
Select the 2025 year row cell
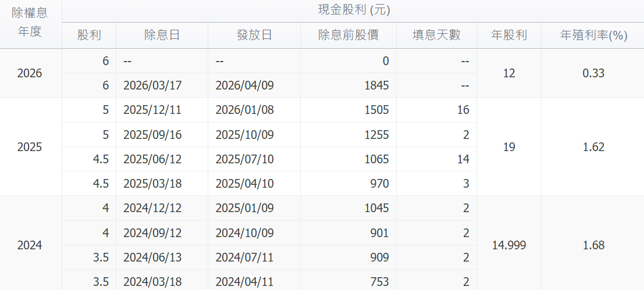pos(30,147)
